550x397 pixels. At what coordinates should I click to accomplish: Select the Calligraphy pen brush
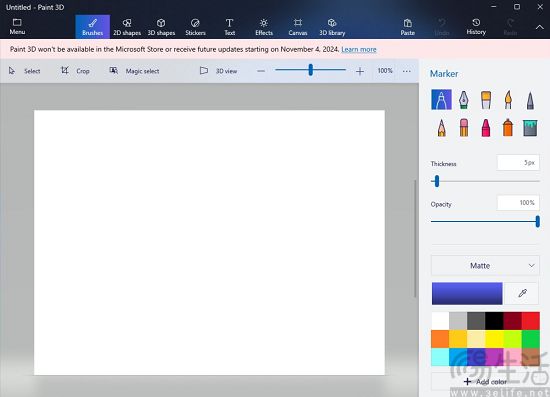[x=463, y=100]
